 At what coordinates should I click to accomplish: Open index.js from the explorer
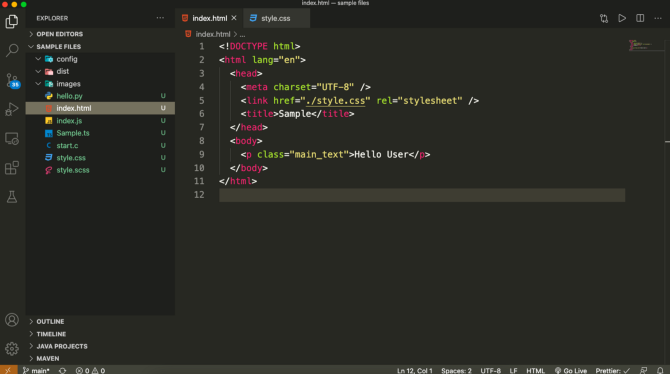[69, 121]
